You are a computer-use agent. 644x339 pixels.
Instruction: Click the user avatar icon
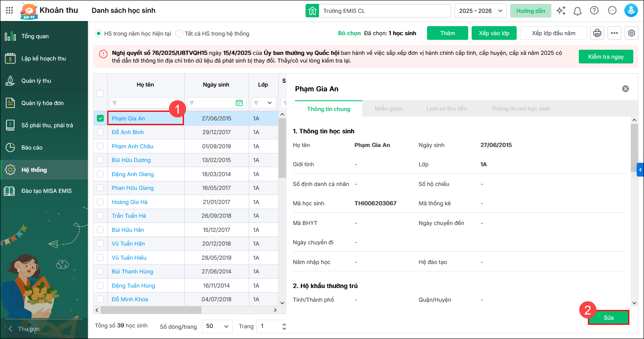[x=631, y=11]
